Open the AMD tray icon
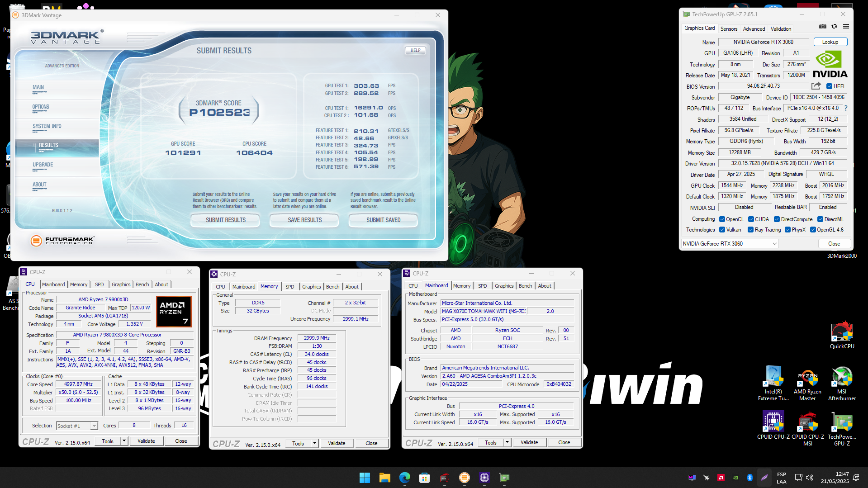Image resolution: width=868 pixels, height=488 pixels. [x=721, y=478]
